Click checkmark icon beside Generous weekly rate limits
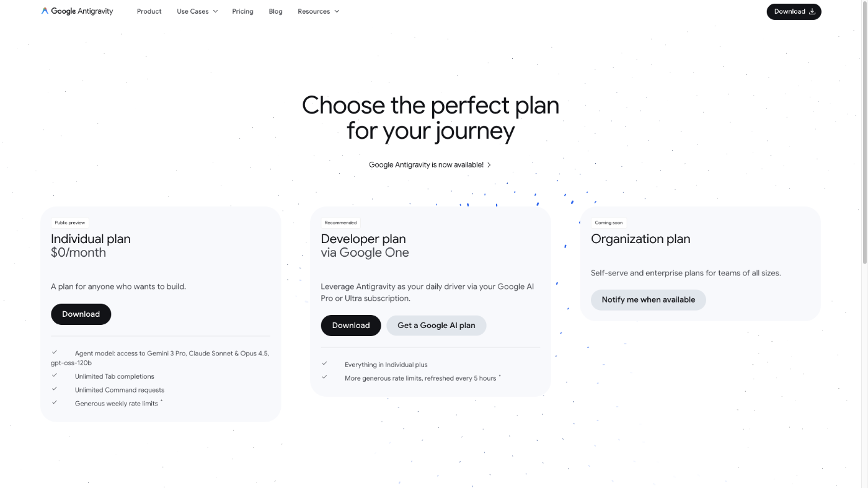868x488 pixels. [55, 402]
